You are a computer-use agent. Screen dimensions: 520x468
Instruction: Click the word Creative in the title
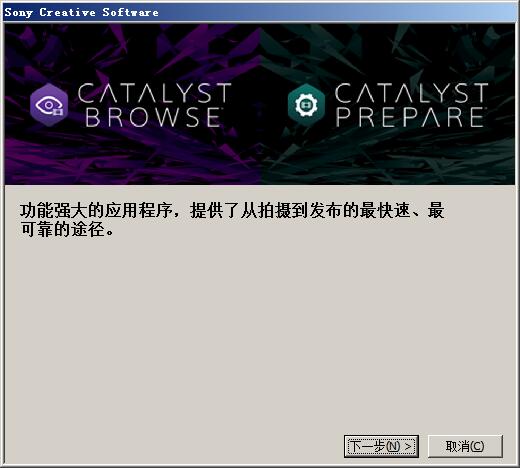coord(67,12)
